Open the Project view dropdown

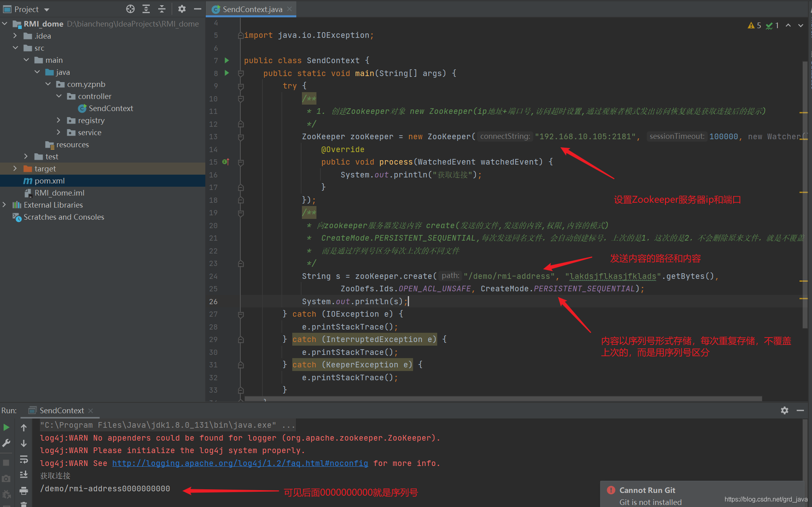47,9
